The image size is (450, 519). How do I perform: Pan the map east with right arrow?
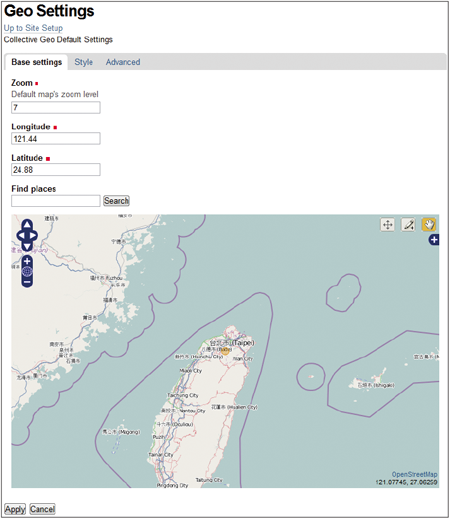point(33,236)
